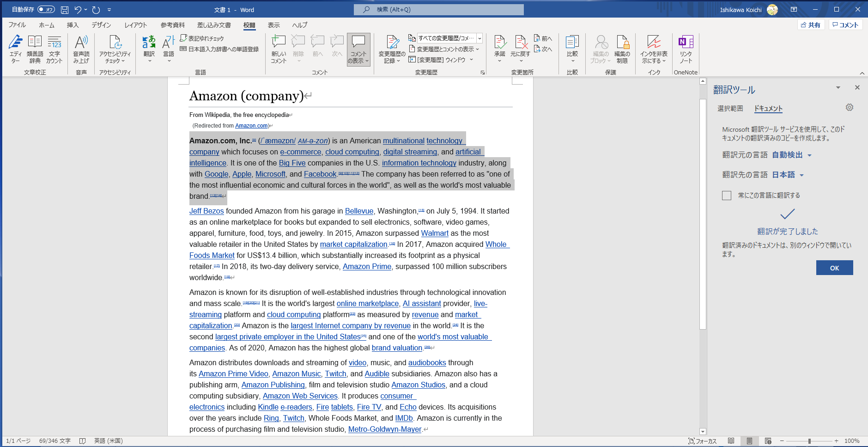This screenshot has width=868, height=447.
Task: Click the document vertical scrollbar down arrow
Action: (x=703, y=432)
